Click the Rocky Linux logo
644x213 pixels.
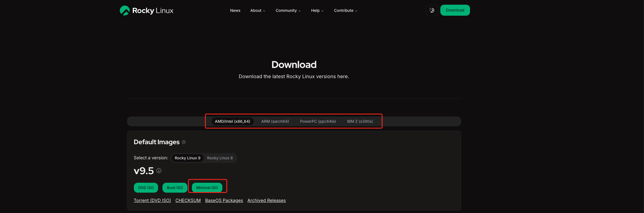pos(147,10)
